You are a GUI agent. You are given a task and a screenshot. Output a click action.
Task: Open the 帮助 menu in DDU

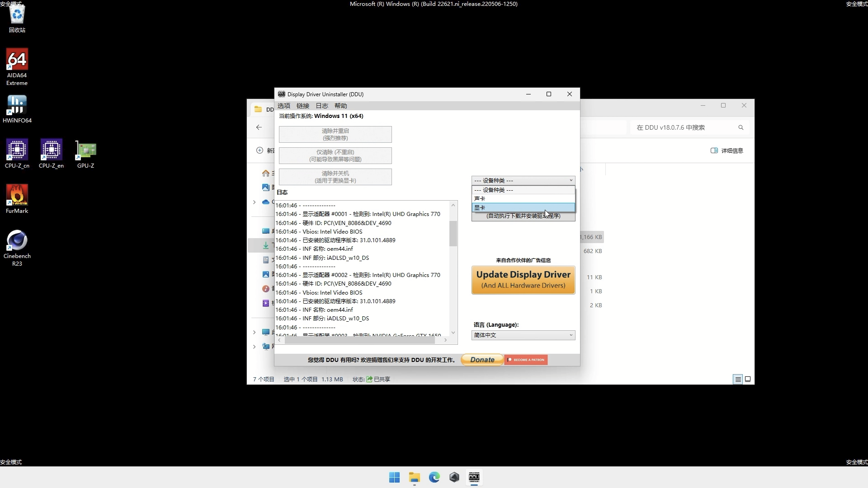coord(340,105)
